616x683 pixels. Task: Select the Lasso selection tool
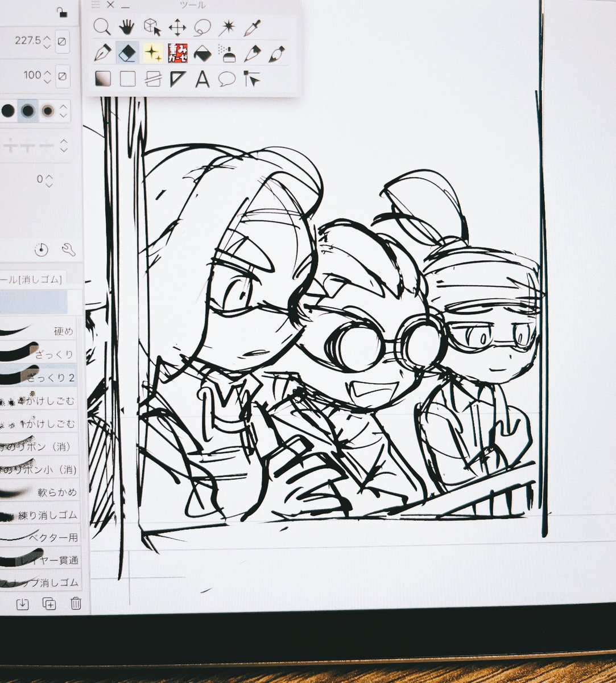pos(202,27)
